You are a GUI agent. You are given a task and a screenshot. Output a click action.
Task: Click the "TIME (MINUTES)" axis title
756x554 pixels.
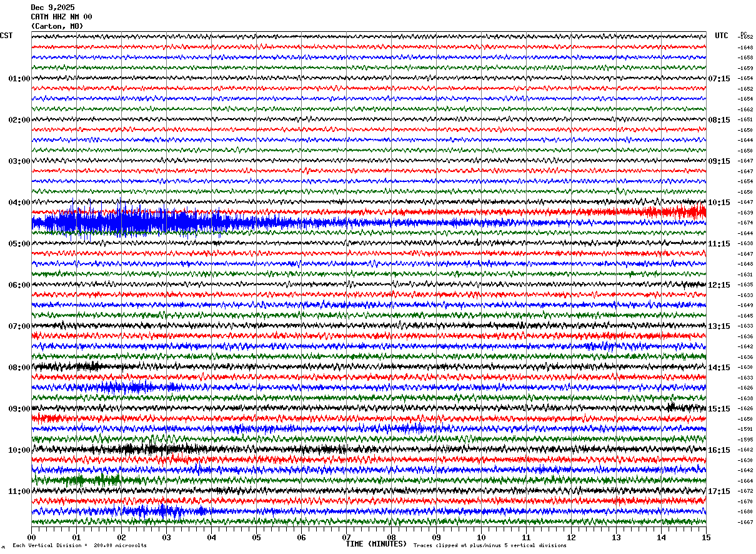[x=376, y=544]
